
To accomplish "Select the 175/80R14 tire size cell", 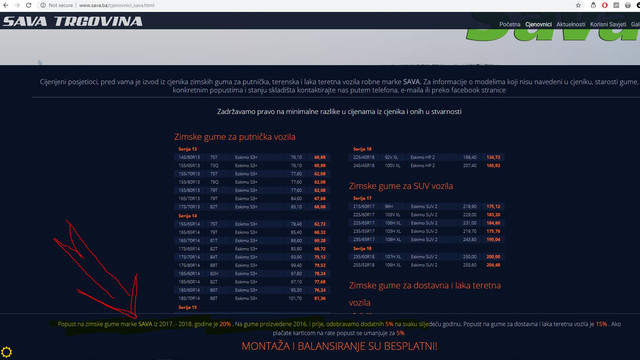I will (189, 265).
